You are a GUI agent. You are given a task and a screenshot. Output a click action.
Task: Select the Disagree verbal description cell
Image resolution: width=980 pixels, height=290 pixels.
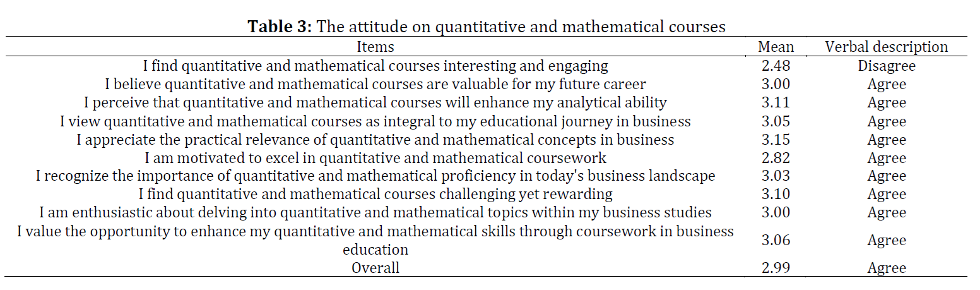pyautogui.click(x=887, y=66)
